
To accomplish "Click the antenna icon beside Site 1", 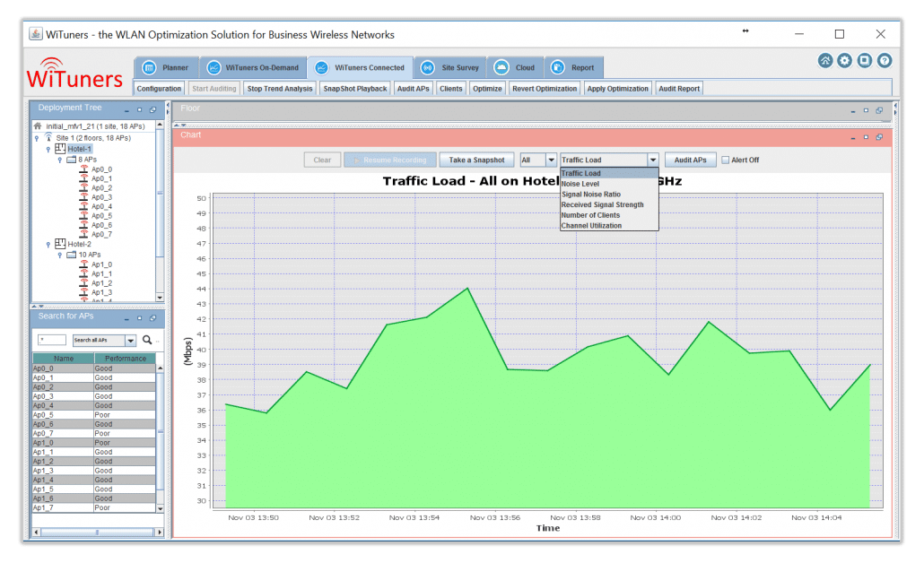I will [48, 137].
